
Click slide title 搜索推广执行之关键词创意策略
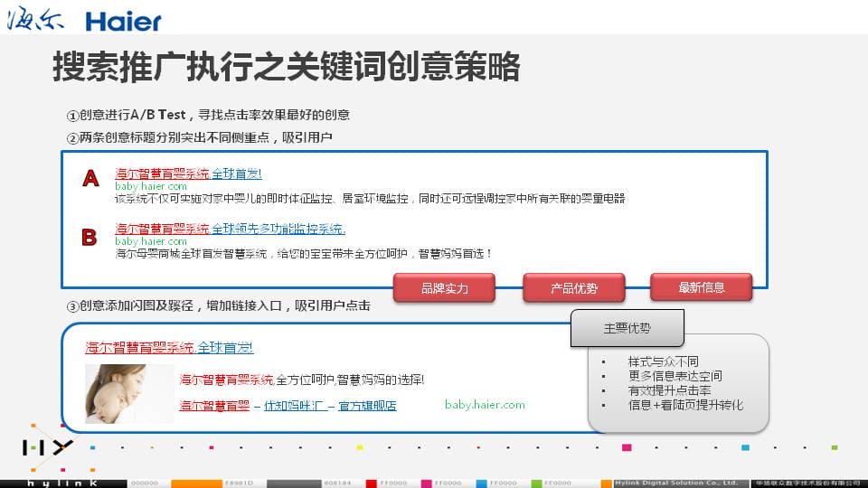click(x=287, y=66)
